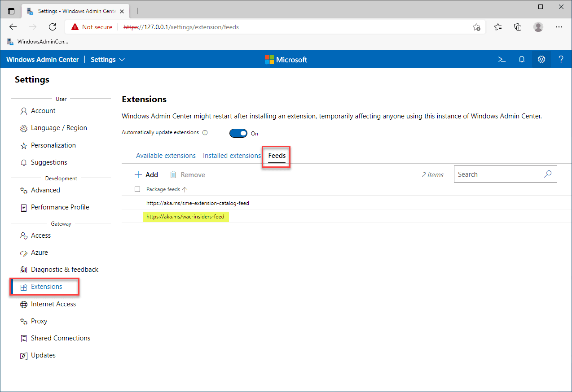The image size is (572, 392).
Task: Open the notifications bell
Action: 522,59
